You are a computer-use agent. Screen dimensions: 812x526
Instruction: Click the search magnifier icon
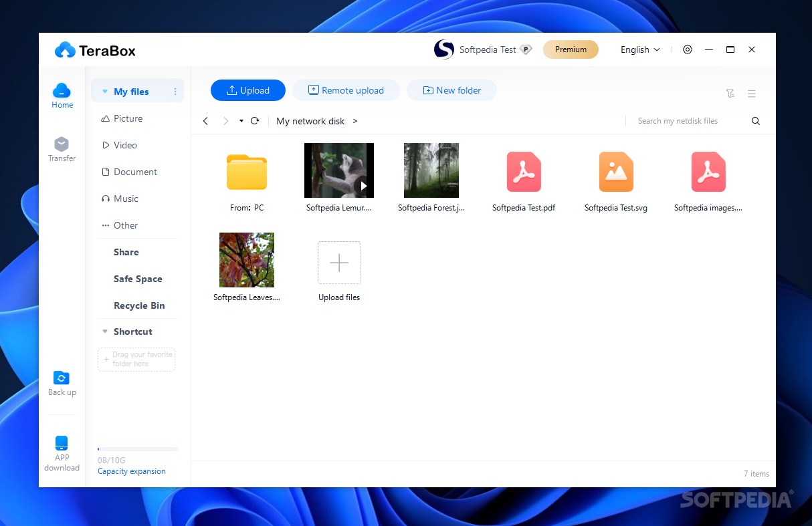(756, 121)
